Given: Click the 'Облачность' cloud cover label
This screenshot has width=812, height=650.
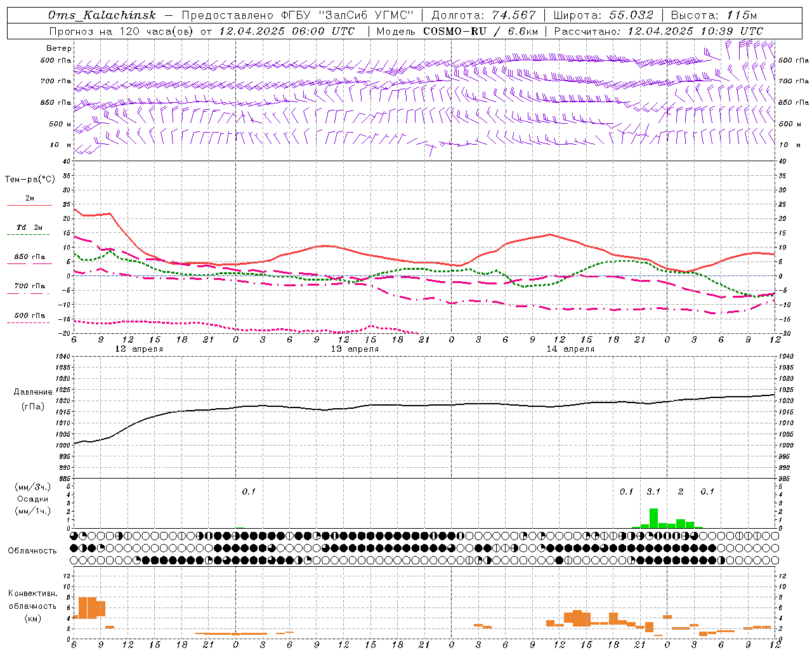Looking at the screenshot, I should (x=32, y=550).
